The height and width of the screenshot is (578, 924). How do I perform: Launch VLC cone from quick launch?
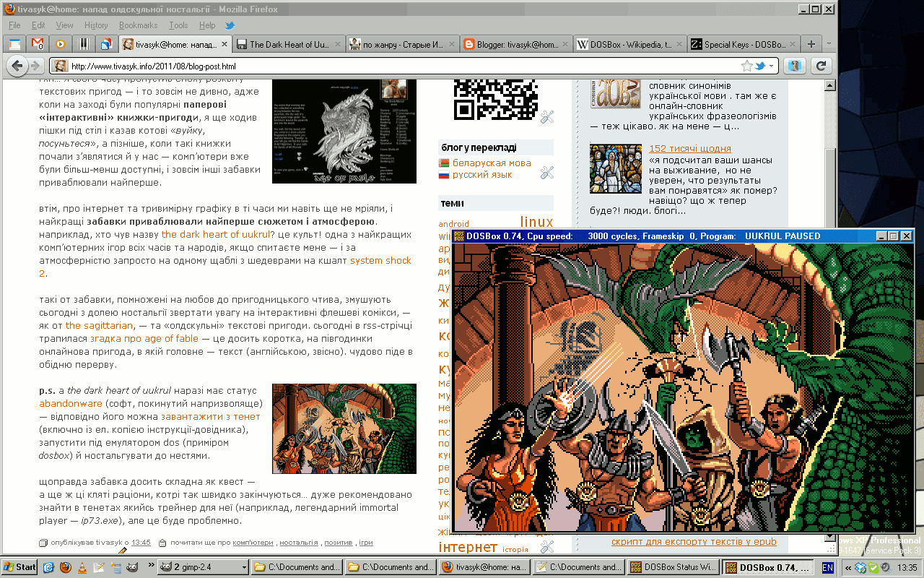pyautogui.click(x=83, y=567)
